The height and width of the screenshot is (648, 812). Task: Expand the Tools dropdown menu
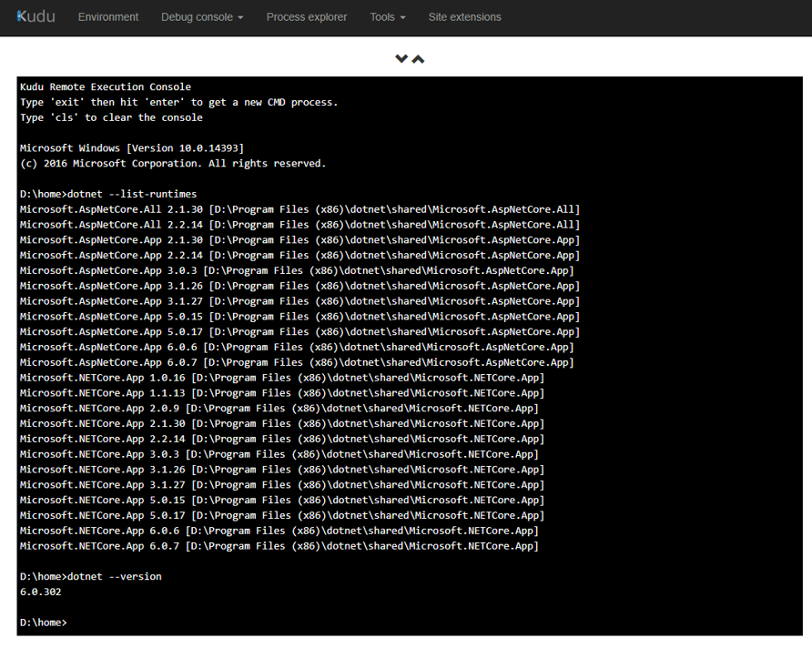(388, 17)
